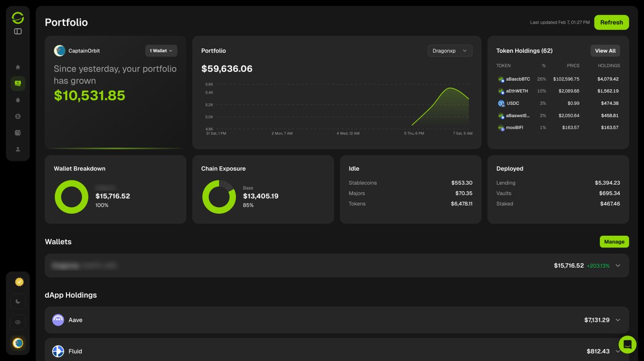This screenshot has height=361, width=644.
Task: Select the Portfolio icon in the sidebar
Action: (x=18, y=83)
